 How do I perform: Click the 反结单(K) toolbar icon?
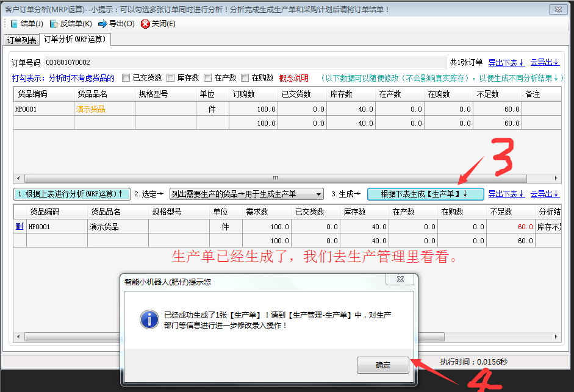pyautogui.click(x=54, y=24)
